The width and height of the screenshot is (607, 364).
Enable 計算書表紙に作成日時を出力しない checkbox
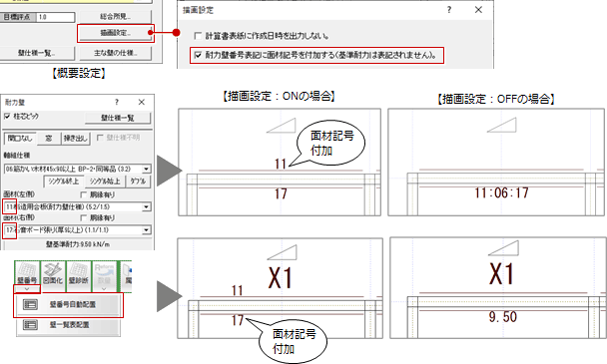[198, 36]
